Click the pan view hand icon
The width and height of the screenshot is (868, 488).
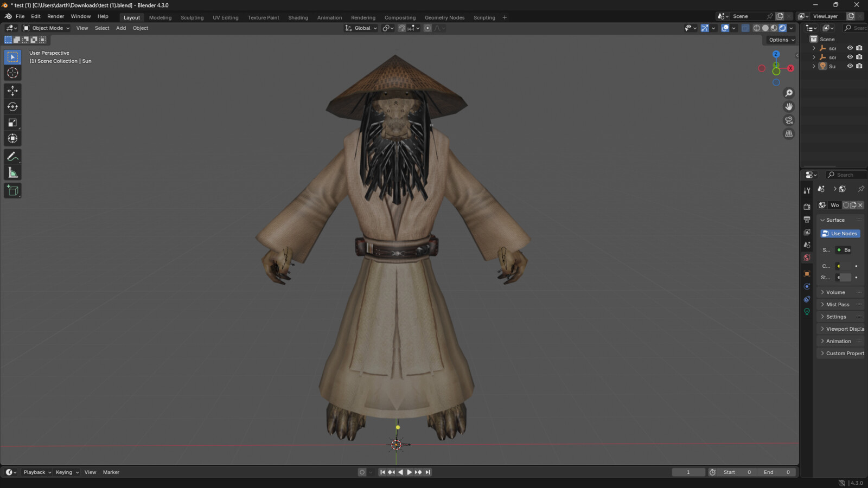[x=789, y=107]
